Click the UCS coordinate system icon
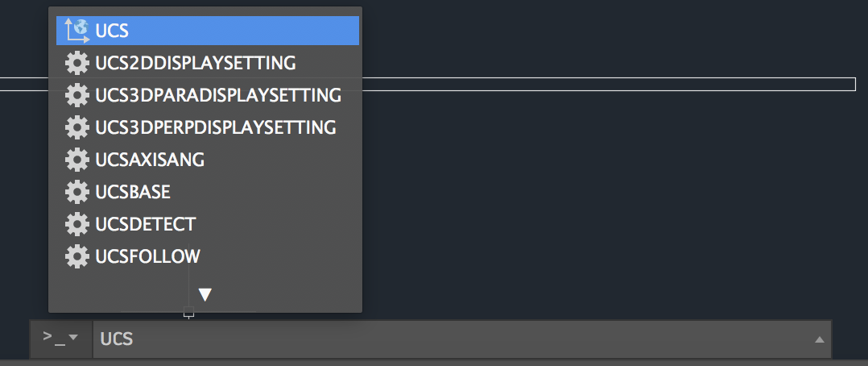The width and height of the screenshot is (868, 366). click(x=77, y=31)
